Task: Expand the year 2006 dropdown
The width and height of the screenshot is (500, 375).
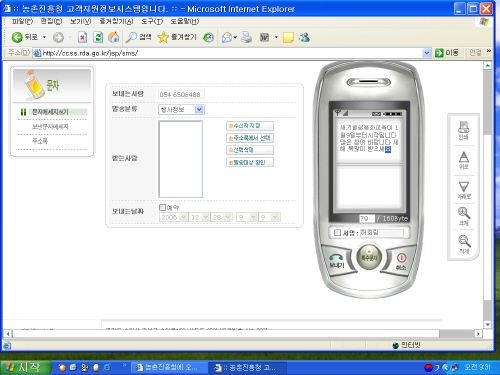Action: (x=173, y=217)
